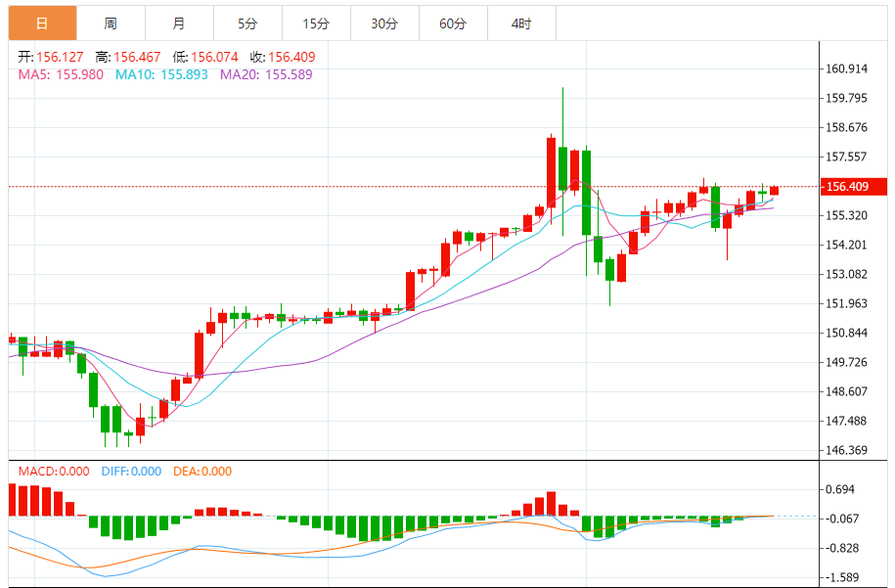This screenshot has width=895, height=588.
Task: Click the MA20: 155.589 indicator label
Action: tap(267, 74)
